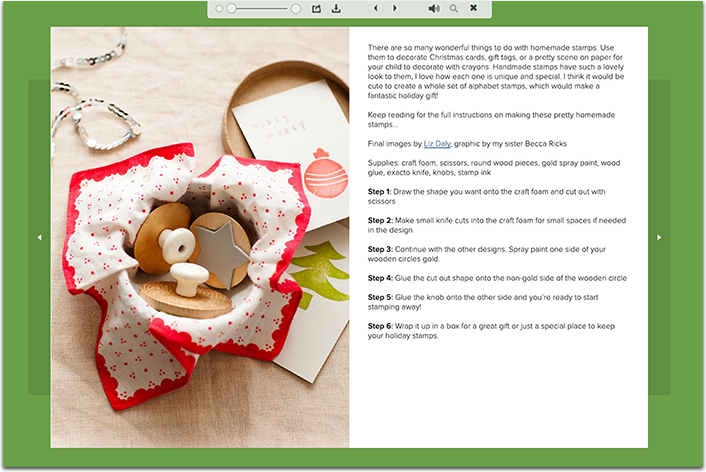Click the large zoom-in circle in toolbar

point(296,9)
